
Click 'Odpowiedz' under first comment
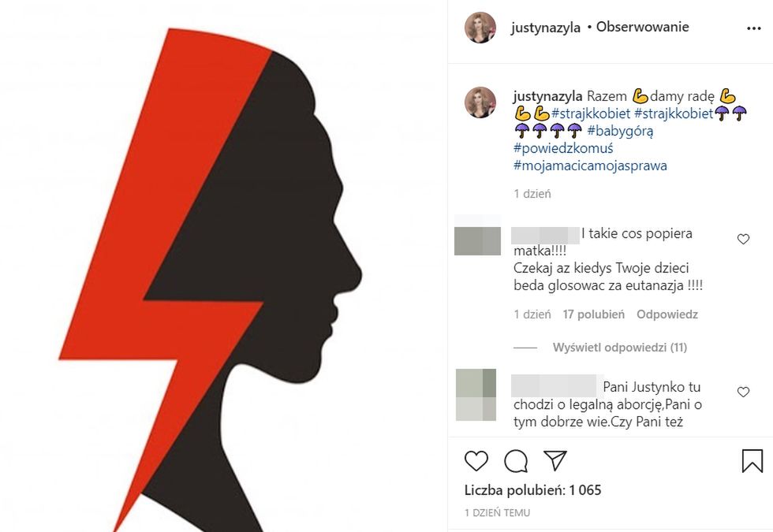667,314
